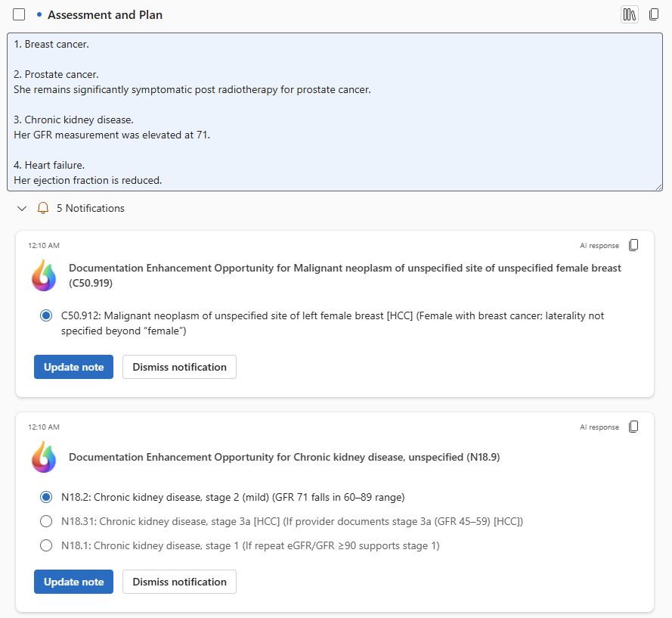Choose N18.31 stage 3a kidney disease option
Image resolution: width=672 pixels, height=618 pixels.
click(46, 521)
